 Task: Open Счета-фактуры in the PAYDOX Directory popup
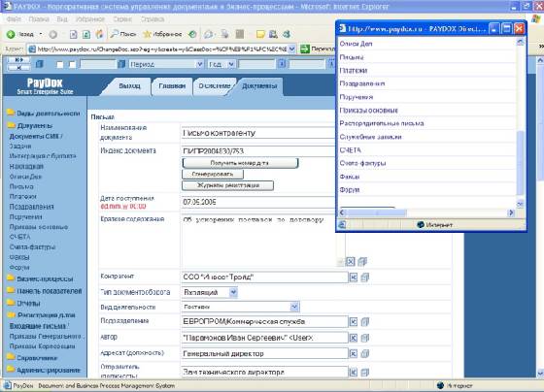click(362, 163)
